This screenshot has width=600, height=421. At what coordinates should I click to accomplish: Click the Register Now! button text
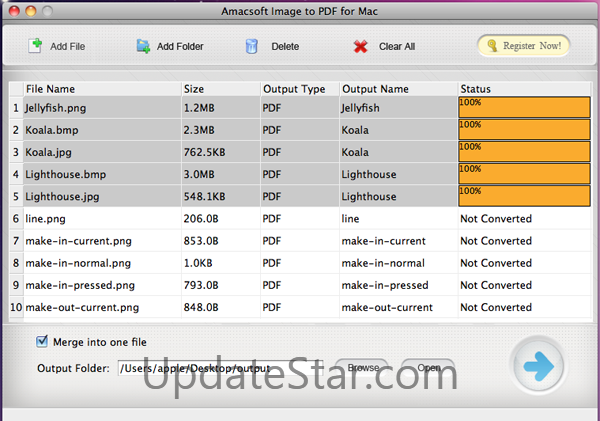pos(532,46)
